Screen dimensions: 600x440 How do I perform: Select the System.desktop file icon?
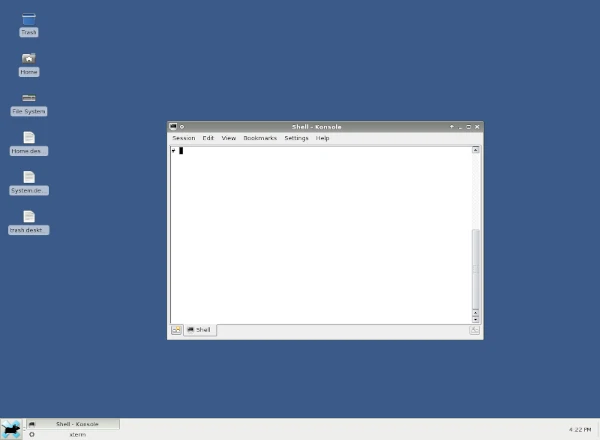click(x=28, y=178)
